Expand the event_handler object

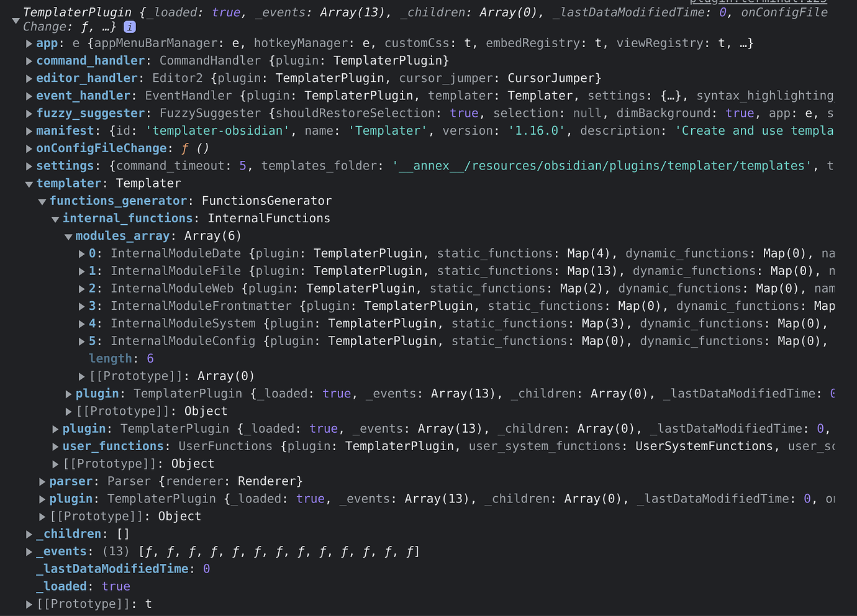29,95
